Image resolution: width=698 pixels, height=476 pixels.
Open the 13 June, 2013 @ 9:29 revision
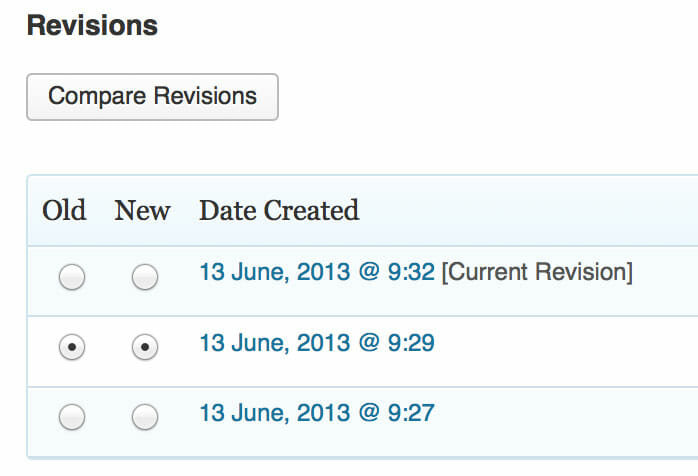click(x=317, y=343)
